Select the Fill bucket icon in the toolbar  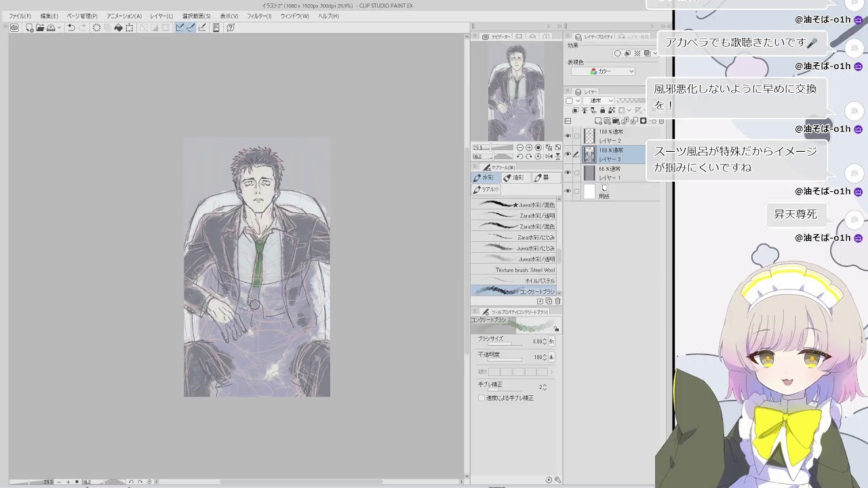click(119, 28)
